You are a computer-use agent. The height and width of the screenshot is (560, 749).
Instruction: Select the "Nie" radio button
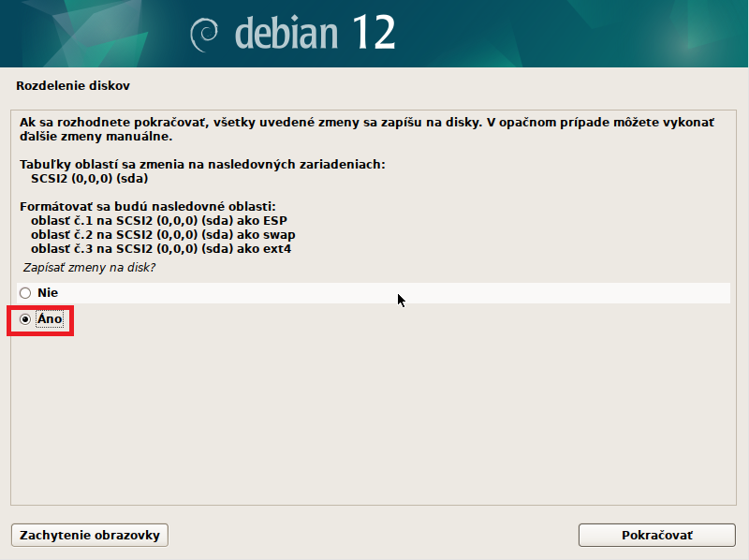pyautogui.click(x=25, y=293)
